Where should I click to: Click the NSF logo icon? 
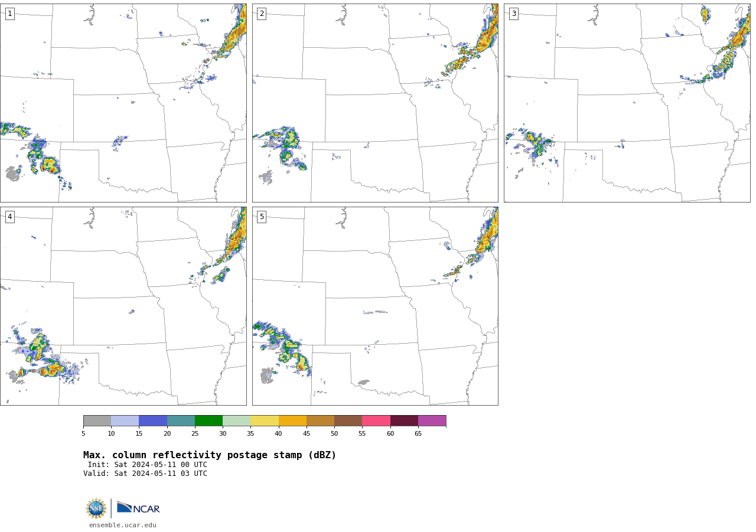(x=96, y=508)
